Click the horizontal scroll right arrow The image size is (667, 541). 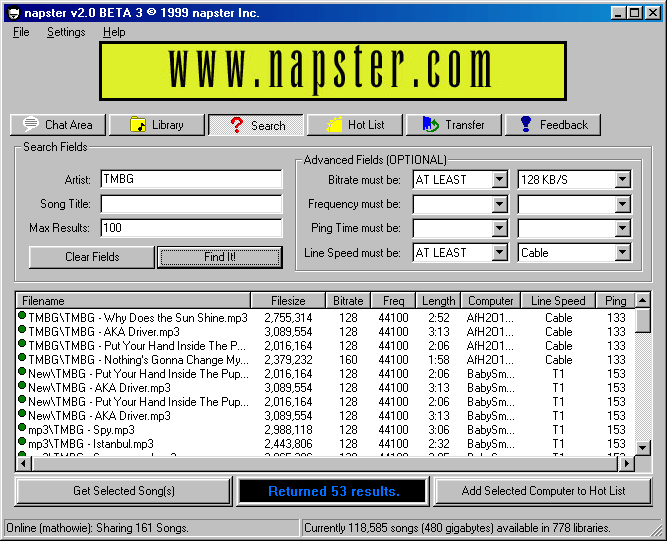click(x=627, y=463)
